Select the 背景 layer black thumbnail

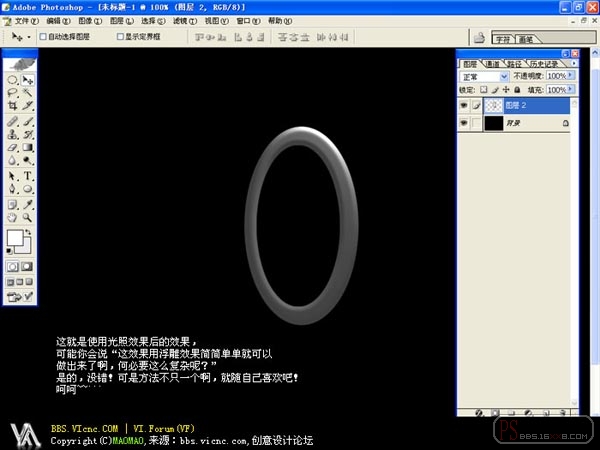(x=494, y=123)
